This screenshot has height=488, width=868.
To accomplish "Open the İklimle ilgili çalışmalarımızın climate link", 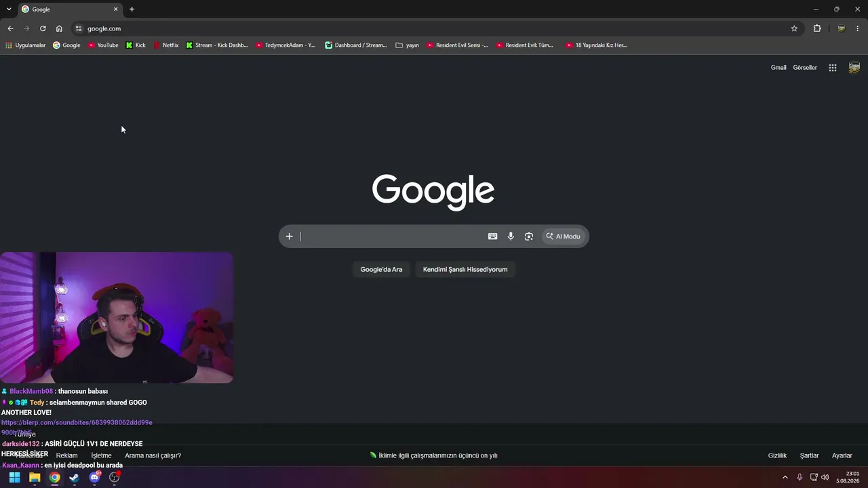I will [x=434, y=455].
